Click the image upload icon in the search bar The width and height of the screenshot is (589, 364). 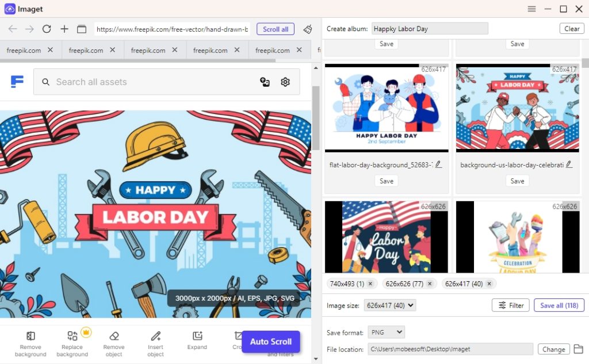coord(265,82)
